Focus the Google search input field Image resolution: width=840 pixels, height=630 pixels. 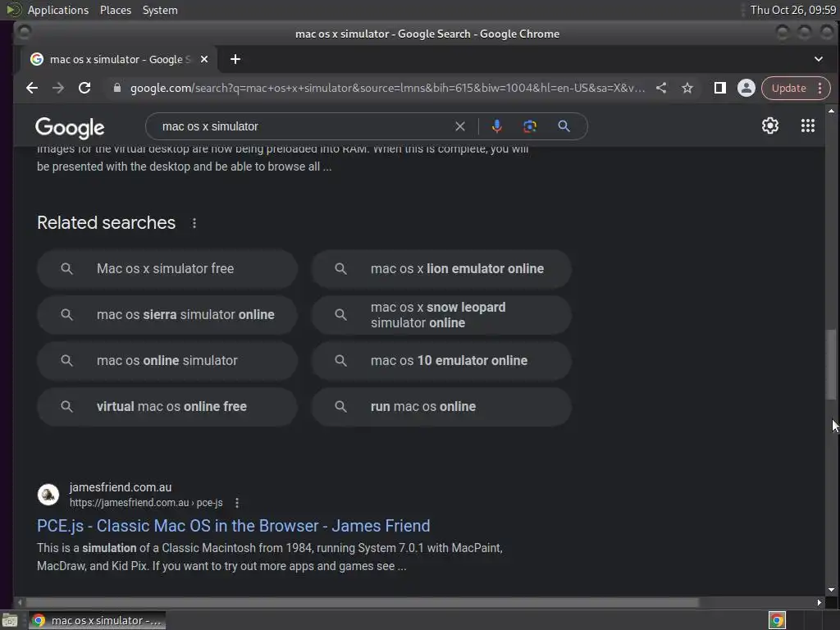[305, 126]
